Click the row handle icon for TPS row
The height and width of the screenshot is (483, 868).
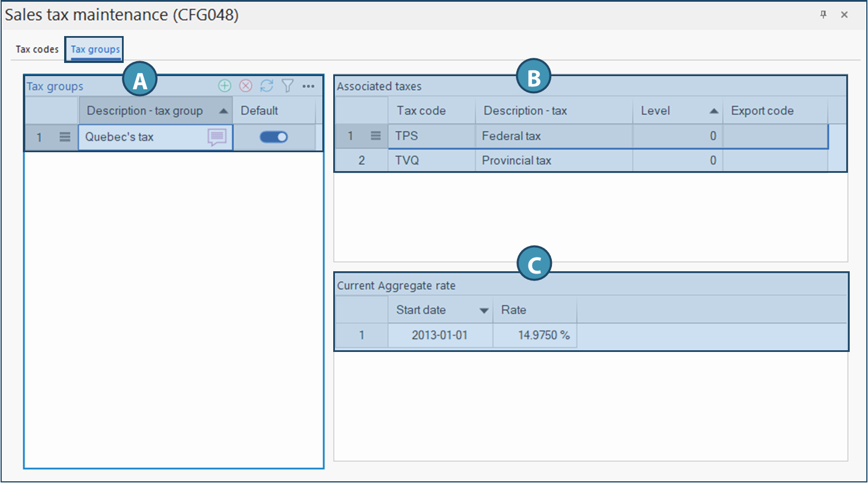point(376,136)
